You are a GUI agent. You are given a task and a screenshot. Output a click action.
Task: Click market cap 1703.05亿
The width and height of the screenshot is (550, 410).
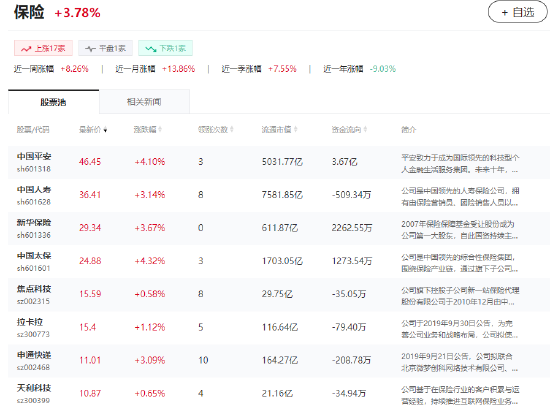pos(282,261)
